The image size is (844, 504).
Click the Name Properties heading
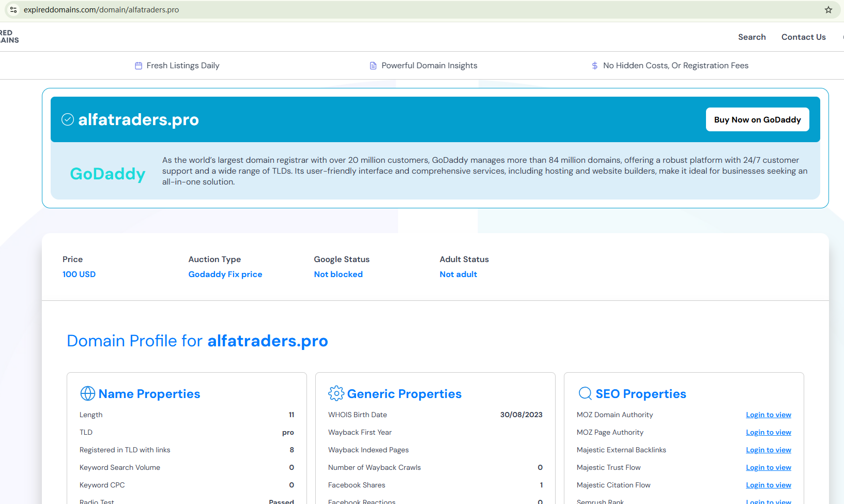pyautogui.click(x=149, y=394)
